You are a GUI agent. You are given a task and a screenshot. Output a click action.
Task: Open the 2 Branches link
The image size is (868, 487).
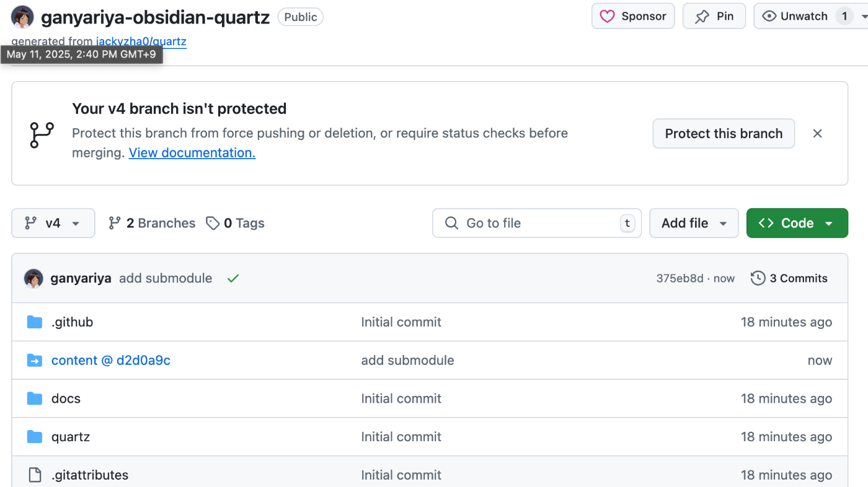coord(152,223)
